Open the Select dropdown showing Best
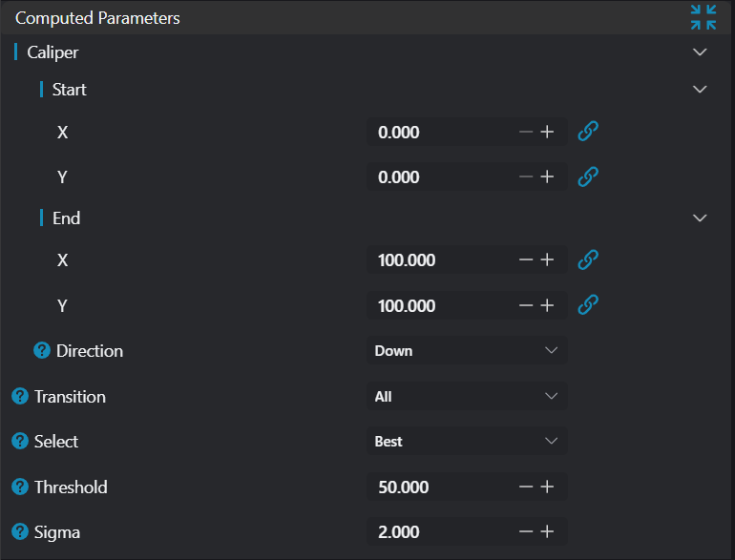Viewport: 735px width, 560px height. 467,441
